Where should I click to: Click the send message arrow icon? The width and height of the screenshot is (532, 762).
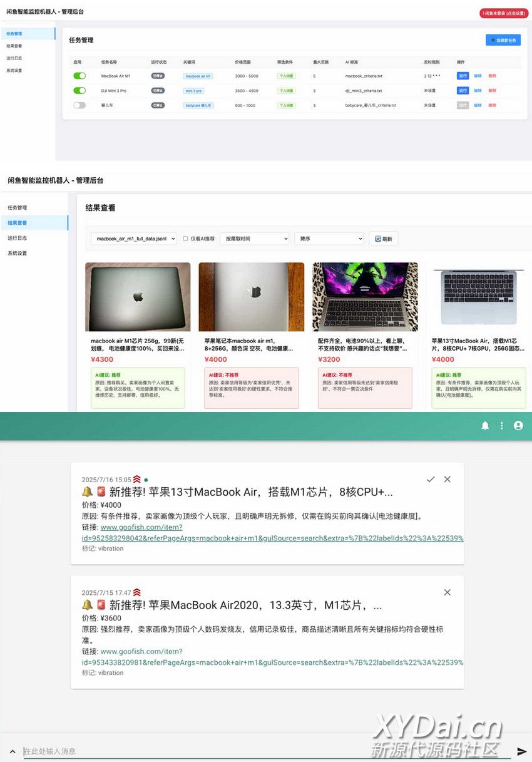pos(521,751)
